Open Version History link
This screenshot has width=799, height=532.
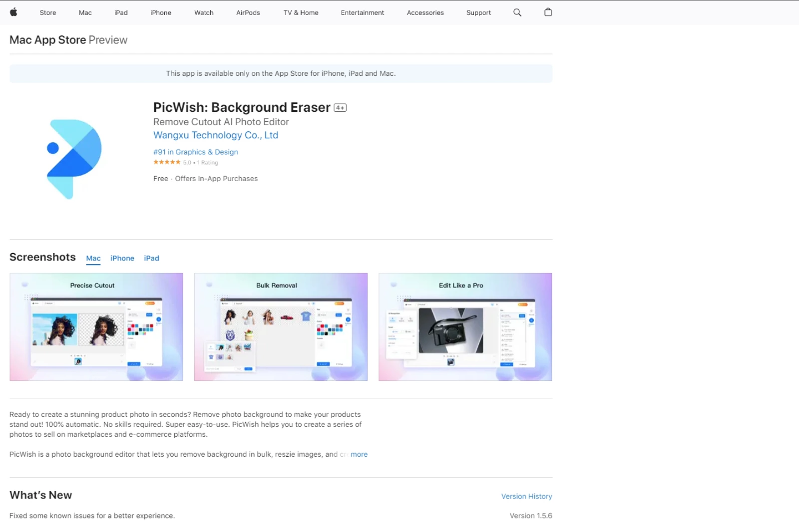tap(527, 497)
